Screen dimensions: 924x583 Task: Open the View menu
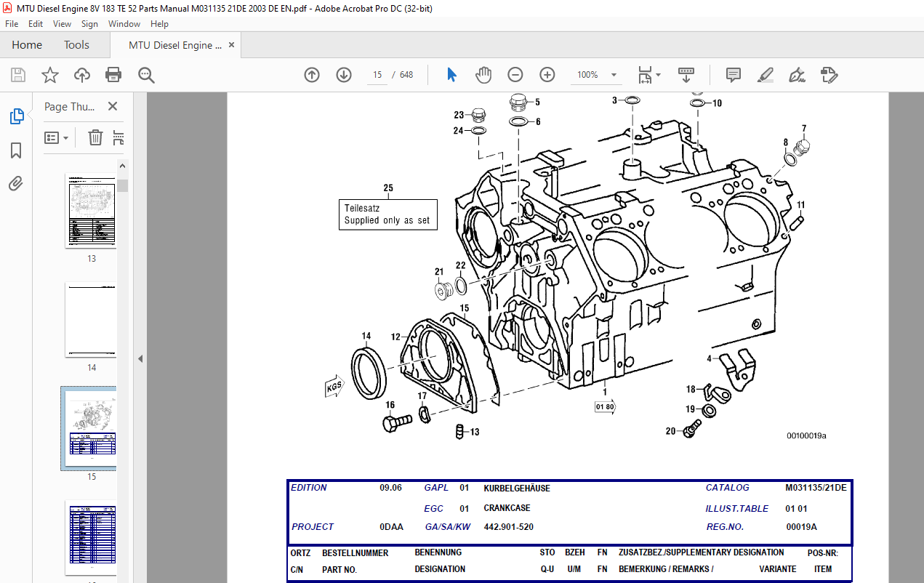point(62,24)
